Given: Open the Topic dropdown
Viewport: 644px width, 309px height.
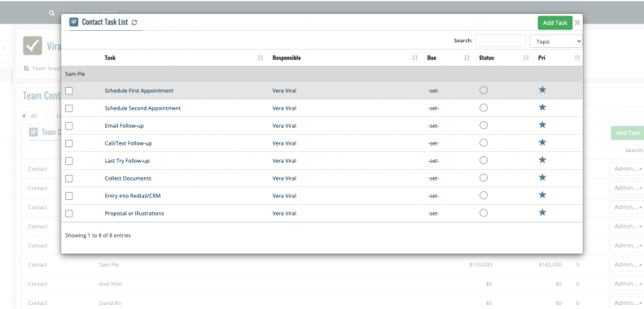Looking at the screenshot, I should coord(556,41).
